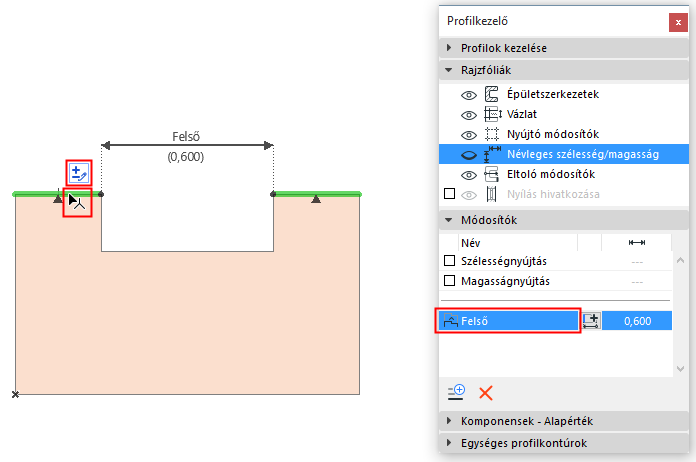Click the right green edge triangle marker
Screen dimensions: 696x462
[x=316, y=199]
